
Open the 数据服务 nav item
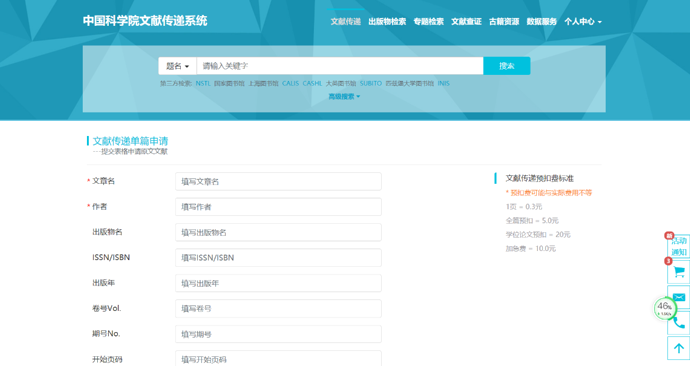542,21
